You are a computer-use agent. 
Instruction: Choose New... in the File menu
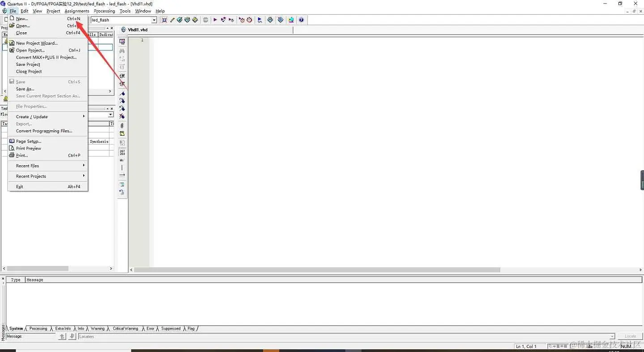point(48,19)
